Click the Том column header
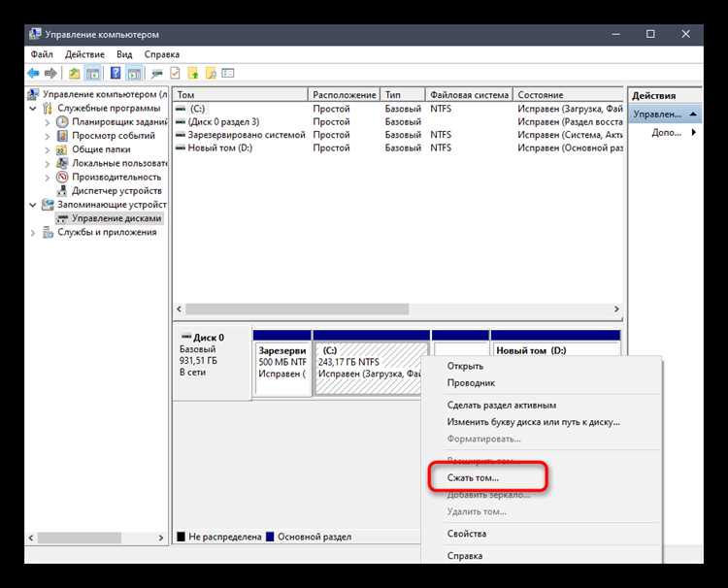The width and height of the screenshot is (728, 588). [241, 95]
